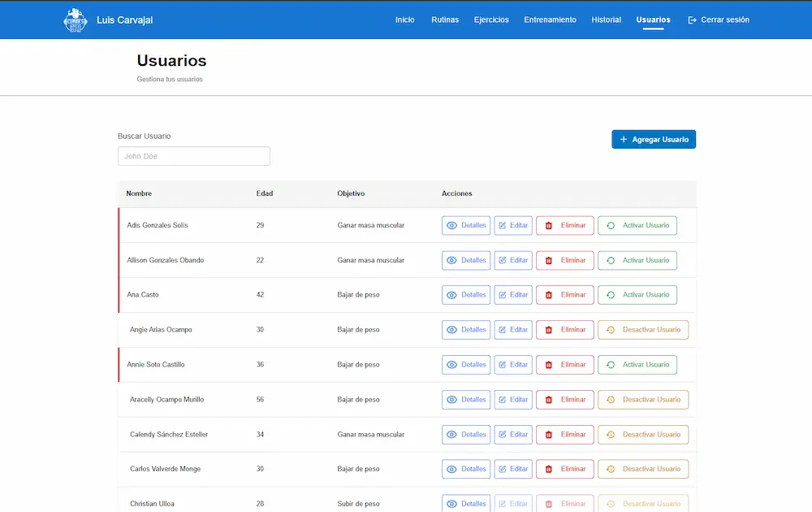Click the age 56 cell
812x512 pixels.
pos(260,400)
